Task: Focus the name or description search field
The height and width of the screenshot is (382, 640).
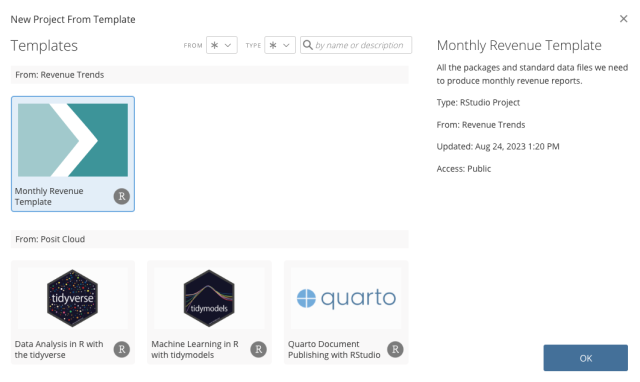Action: (356, 45)
